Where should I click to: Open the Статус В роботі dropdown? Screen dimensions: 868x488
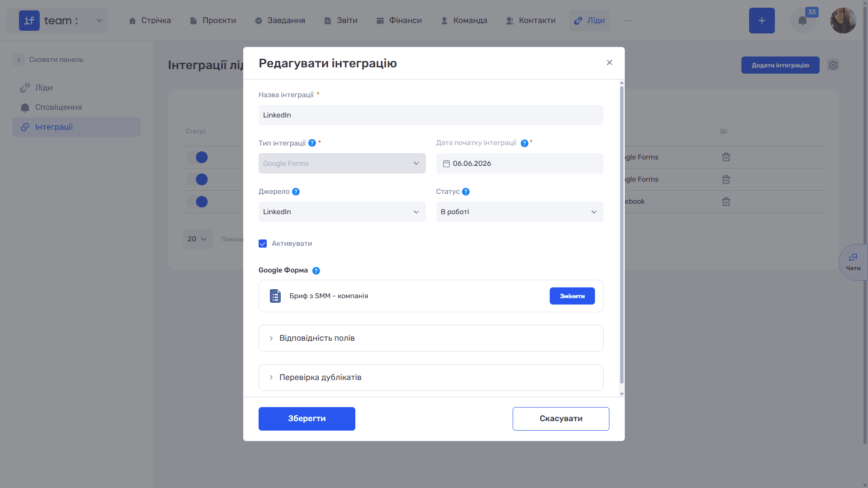[x=520, y=212]
